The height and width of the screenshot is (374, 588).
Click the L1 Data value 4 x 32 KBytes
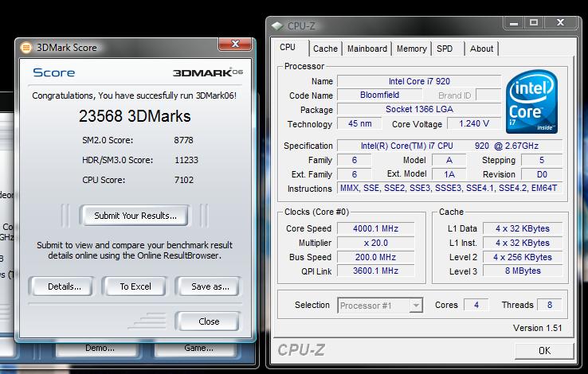pyautogui.click(x=523, y=228)
